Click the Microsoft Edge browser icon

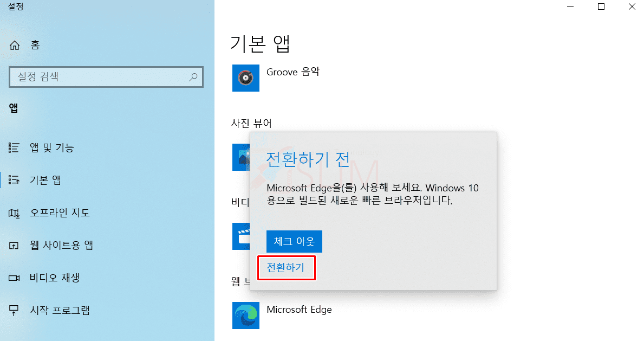pos(245,316)
